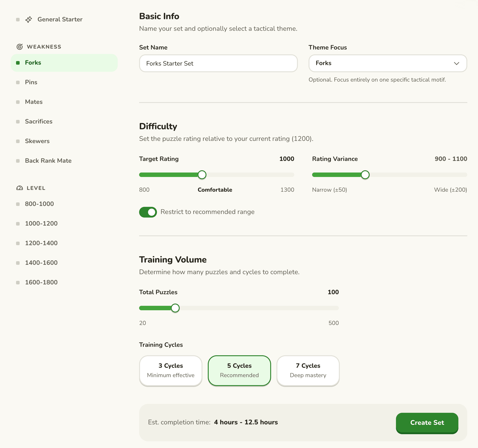Choose the 1200-1400 level preset
Image resolution: width=478 pixels, height=448 pixels.
pyautogui.click(x=64, y=243)
